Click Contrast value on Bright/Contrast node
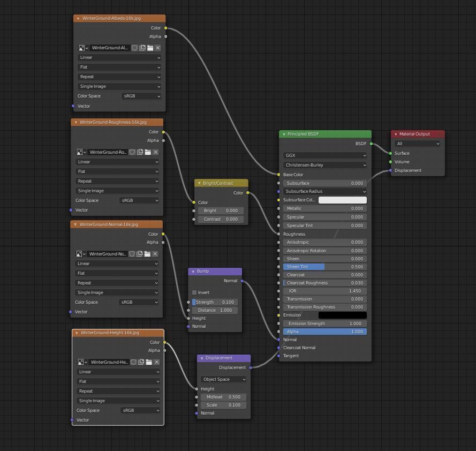The width and height of the screenshot is (476, 451). point(221,219)
